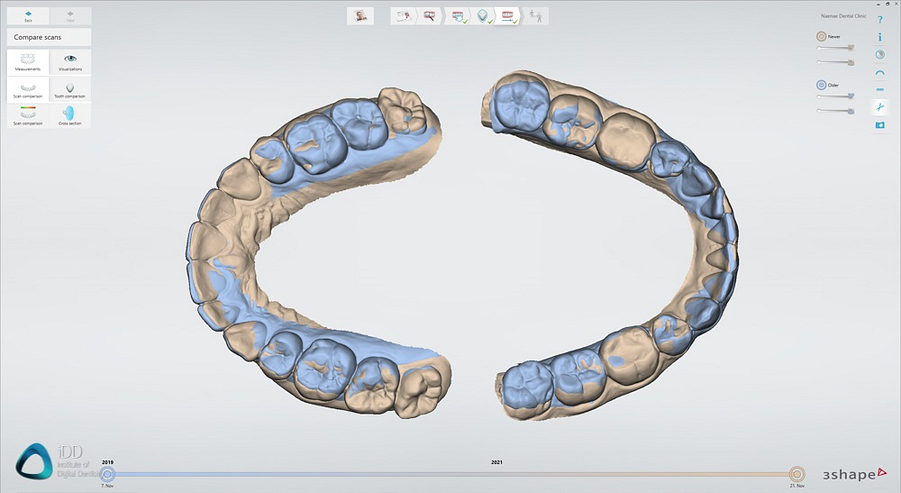Click the Back arrow button
The width and height of the screenshot is (901, 493).
(28, 15)
